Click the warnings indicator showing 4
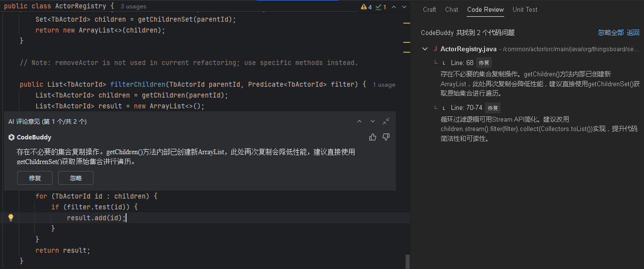Screen dimensions: 644x269 click(x=366, y=7)
